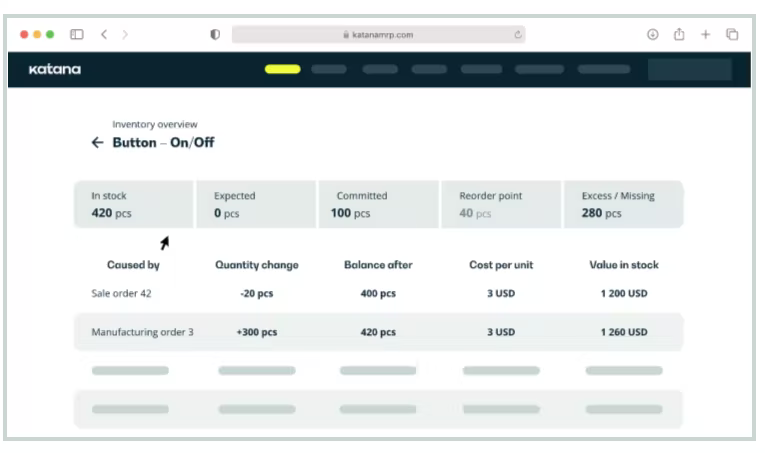The height and width of the screenshot is (453, 765).
Task: Open the downloads icon in Safari toolbar
Action: coord(652,34)
